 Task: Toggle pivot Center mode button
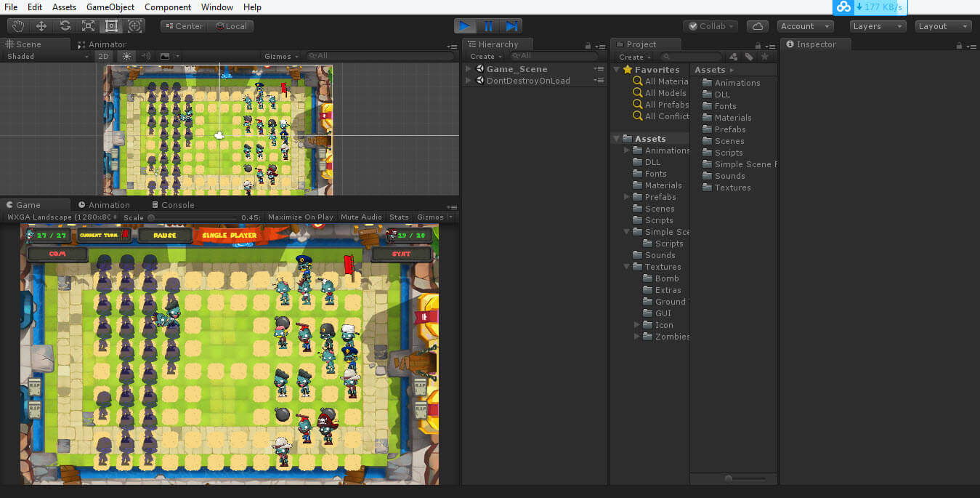[184, 26]
